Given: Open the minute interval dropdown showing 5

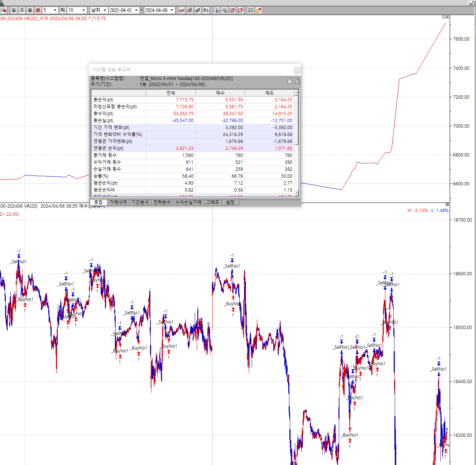Looking at the screenshot, I should (55, 10).
